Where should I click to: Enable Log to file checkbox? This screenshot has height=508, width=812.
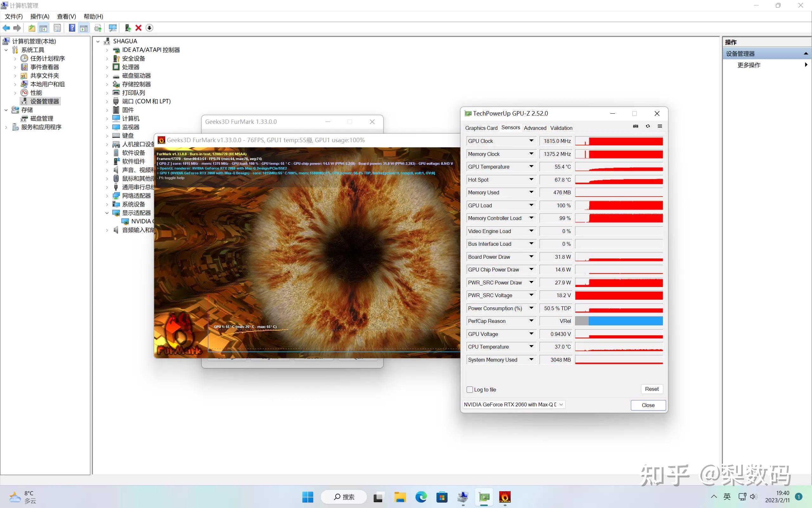470,390
